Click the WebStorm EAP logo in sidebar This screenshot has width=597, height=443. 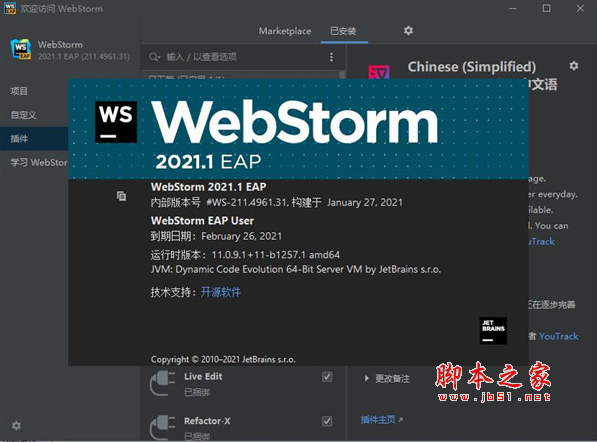[x=21, y=49]
